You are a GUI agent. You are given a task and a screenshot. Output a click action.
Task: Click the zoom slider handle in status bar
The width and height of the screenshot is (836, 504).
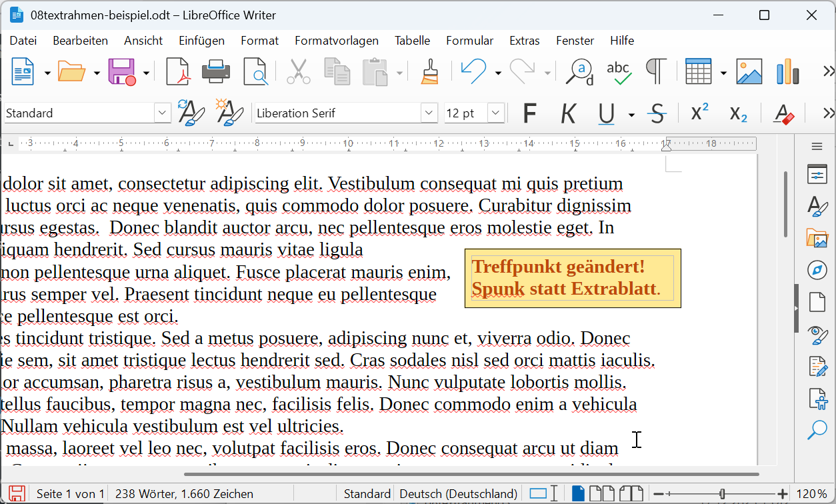tap(722, 494)
